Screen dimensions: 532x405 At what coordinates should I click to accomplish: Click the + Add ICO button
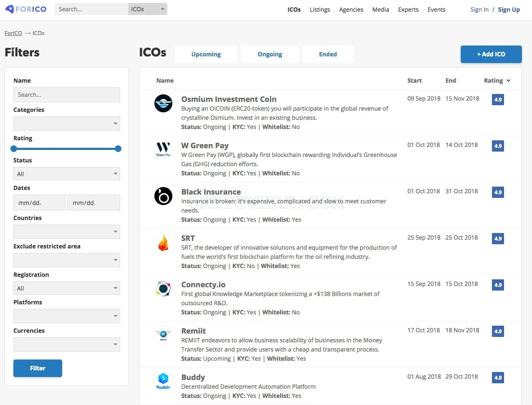click(491, 54)
